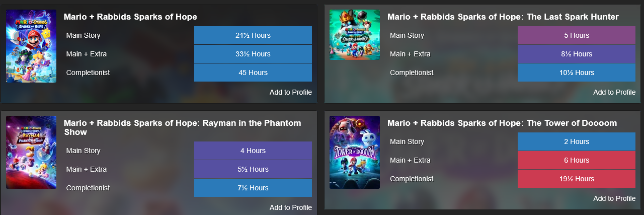Open the Mario + Rabbids Sparks of Hope title link

(x=130, y=17)
